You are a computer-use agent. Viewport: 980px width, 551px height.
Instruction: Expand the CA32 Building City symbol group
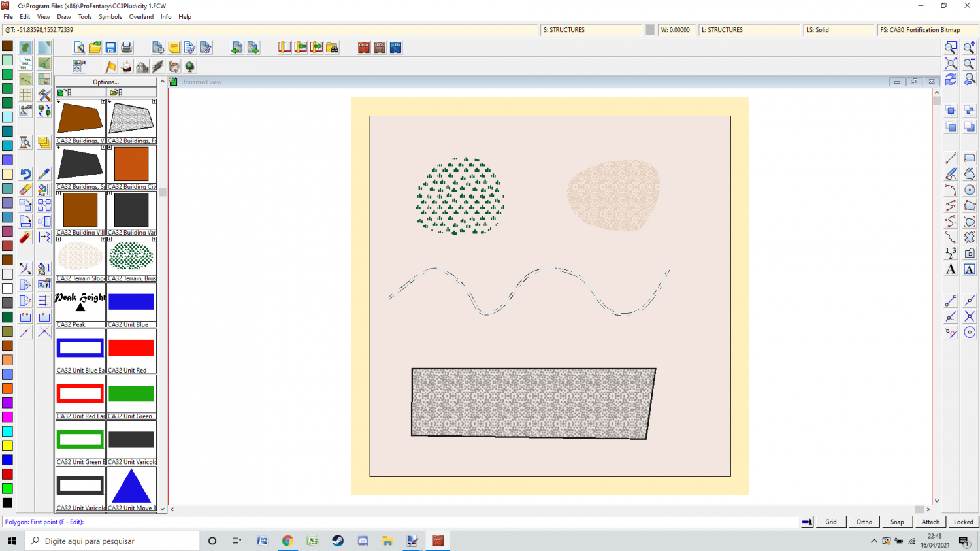[x=110, y=148]
